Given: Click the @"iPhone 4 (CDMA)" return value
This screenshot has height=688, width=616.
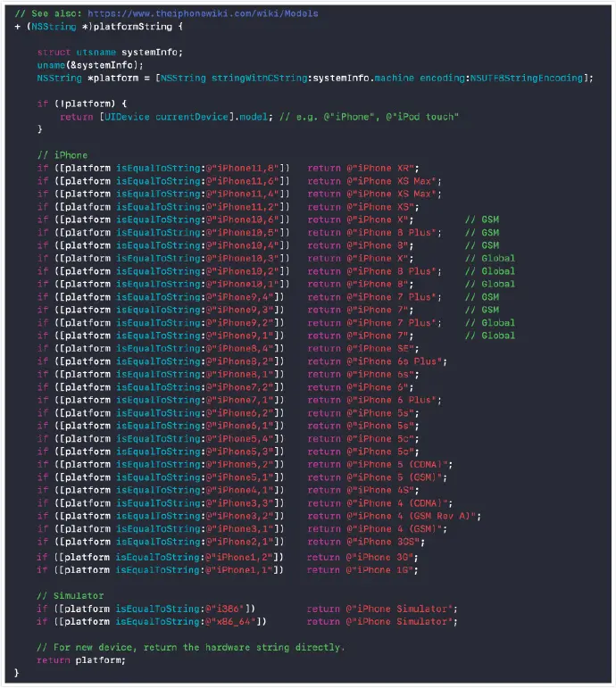Looking at the screenshot, I should [x=397, y=503].
